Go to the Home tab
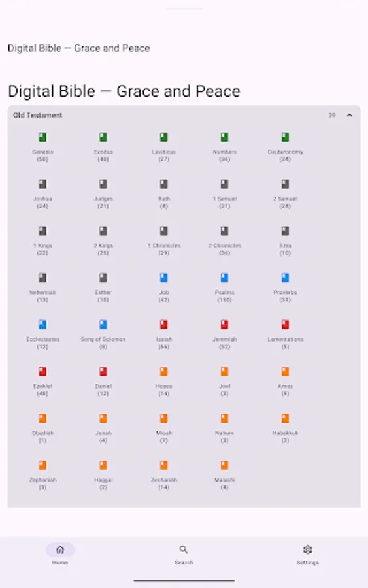Viewport: 368px width, 588px height. [x=60, y=555]
